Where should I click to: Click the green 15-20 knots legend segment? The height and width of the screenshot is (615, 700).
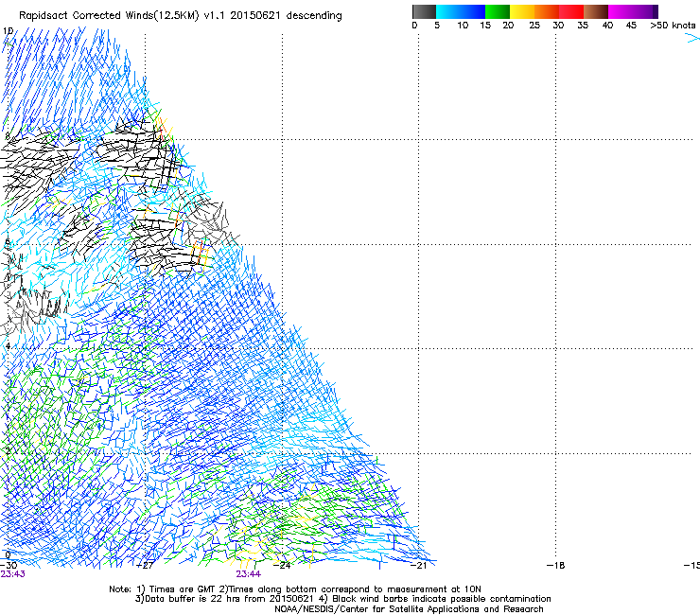point(498,11)
